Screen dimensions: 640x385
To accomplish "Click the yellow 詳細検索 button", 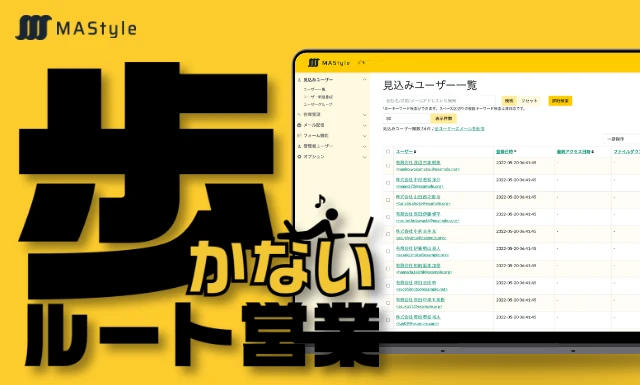I will [x=560, y=101].
